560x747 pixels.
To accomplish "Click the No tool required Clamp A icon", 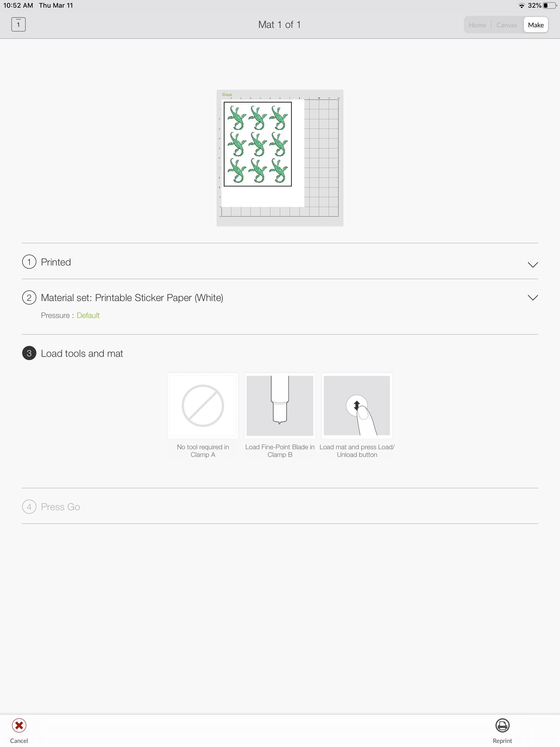I will [x=202, y=405].
